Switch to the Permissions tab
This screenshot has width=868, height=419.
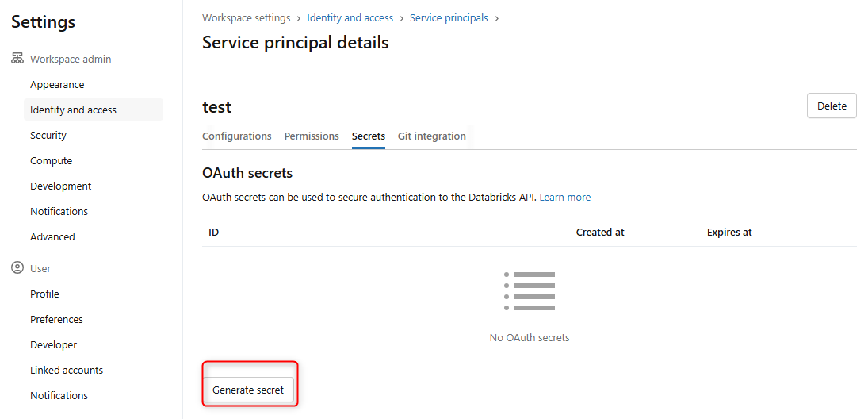312,136
